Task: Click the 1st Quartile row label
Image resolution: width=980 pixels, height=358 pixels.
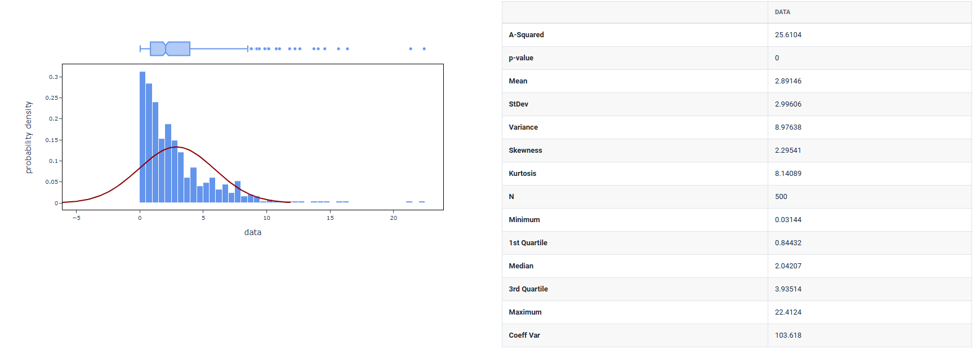Action: 528,243
